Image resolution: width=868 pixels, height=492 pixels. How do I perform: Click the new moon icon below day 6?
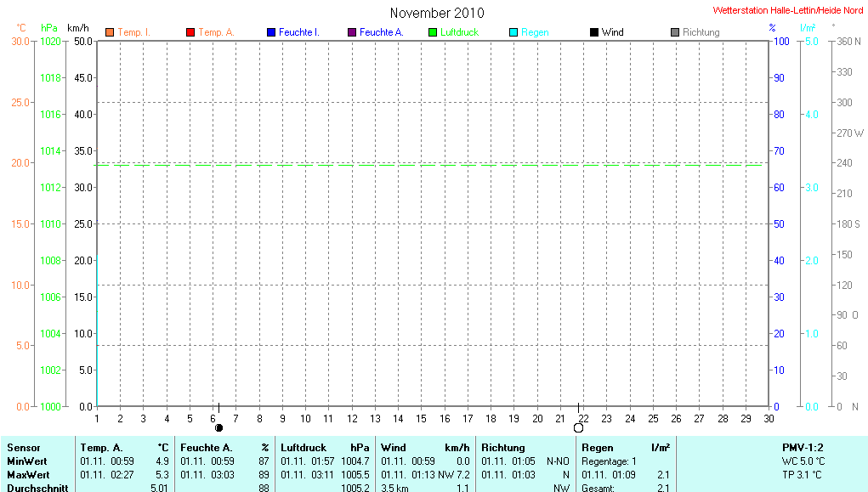tap(218, 427)
